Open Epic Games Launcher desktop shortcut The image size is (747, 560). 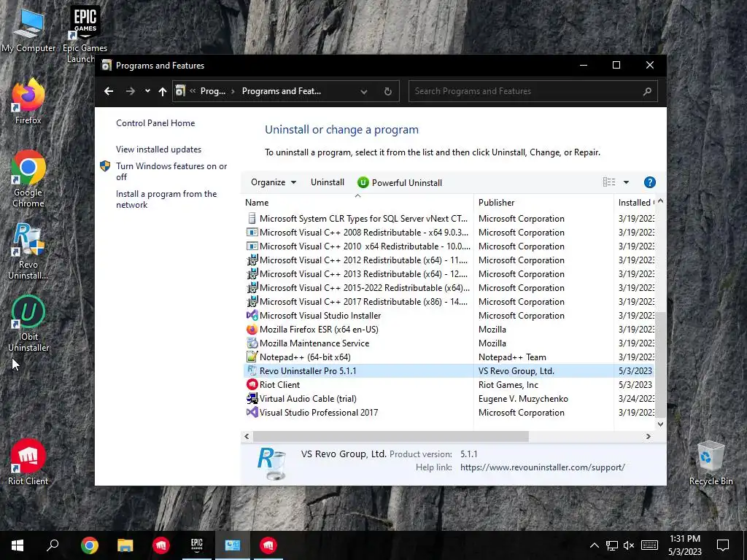(85, 34)
